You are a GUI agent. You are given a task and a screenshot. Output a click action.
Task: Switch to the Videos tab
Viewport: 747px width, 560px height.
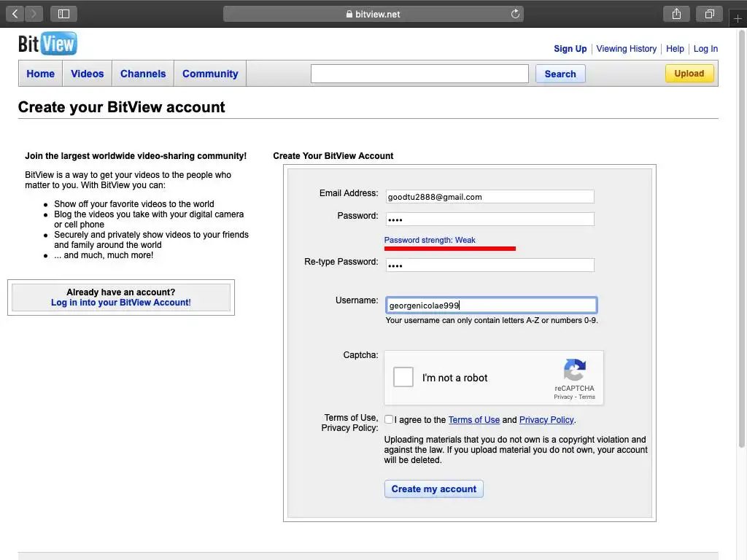88,74
